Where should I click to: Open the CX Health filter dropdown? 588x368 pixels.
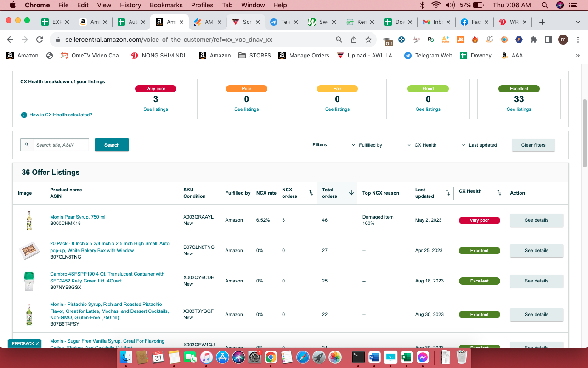(x=422, y=145)
